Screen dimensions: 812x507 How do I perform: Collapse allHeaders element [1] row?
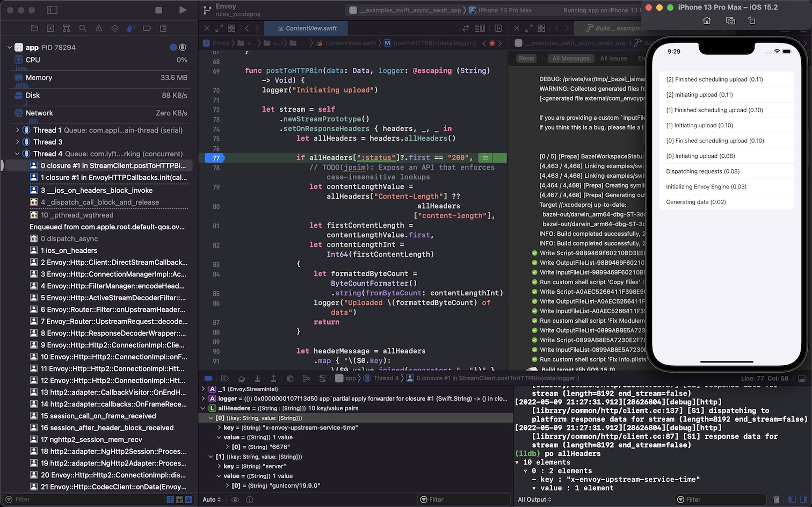(211, 457)
